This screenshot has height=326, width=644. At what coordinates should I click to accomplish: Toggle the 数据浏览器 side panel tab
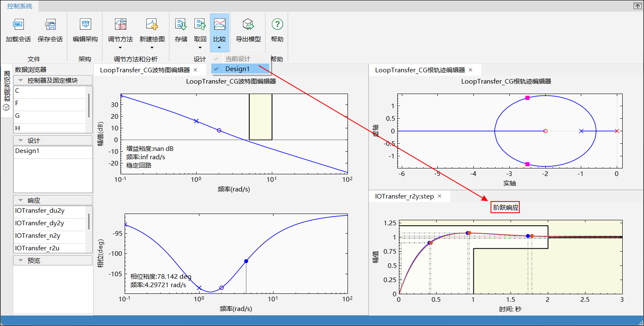pos(7,91)
